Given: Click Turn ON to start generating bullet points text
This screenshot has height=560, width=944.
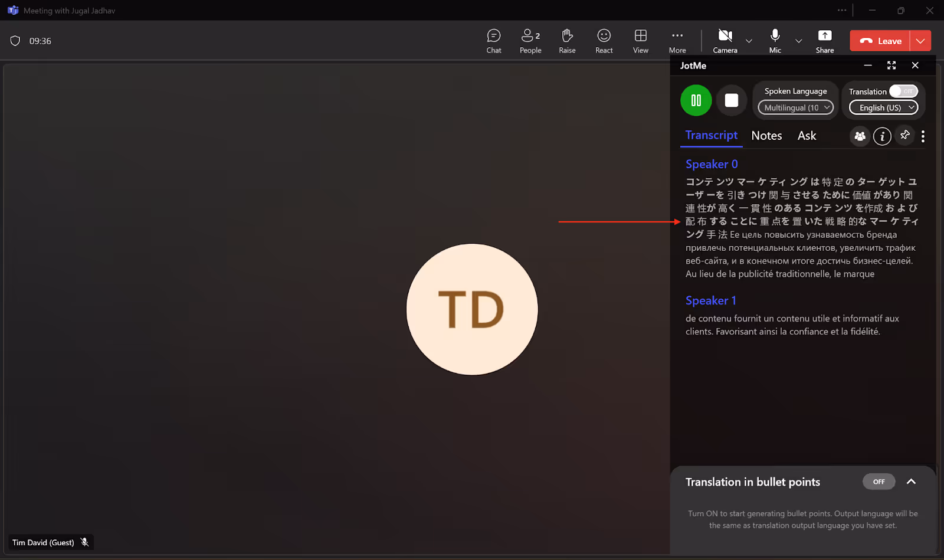Looking at the screenshot, I should 802,519.
